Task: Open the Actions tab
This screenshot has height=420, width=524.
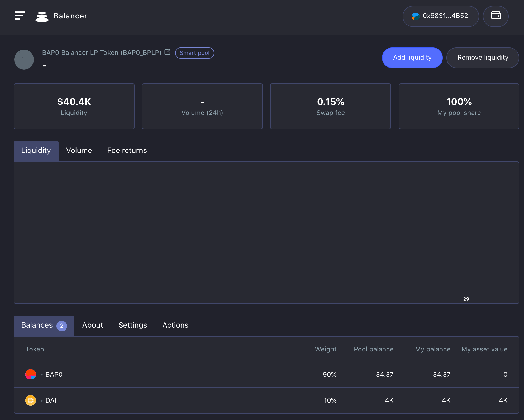Action: coord(175,325)
